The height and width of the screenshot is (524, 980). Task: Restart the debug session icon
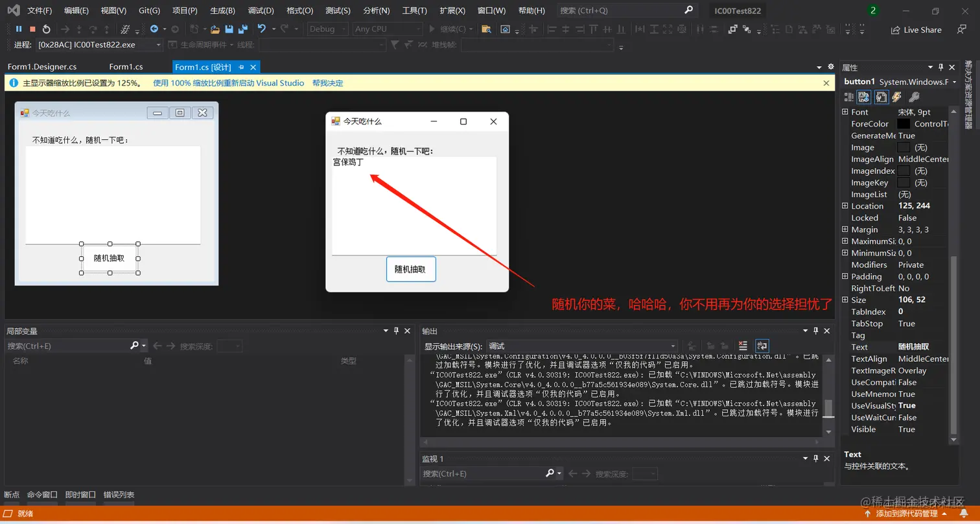46,29
